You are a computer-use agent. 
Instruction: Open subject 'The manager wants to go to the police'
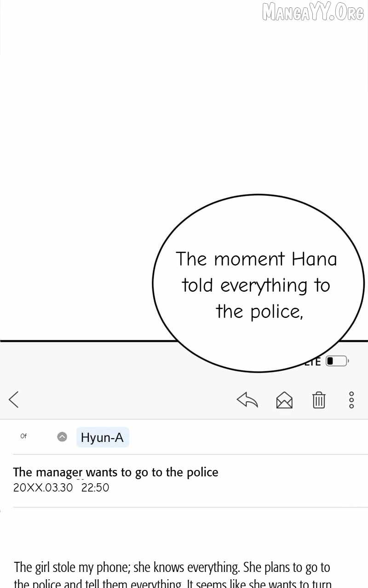(115, 472)
